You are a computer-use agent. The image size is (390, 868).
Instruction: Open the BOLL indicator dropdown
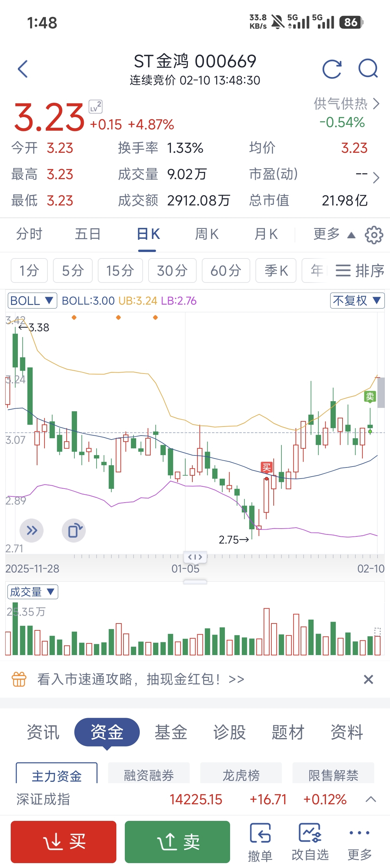tap(32, 301)
